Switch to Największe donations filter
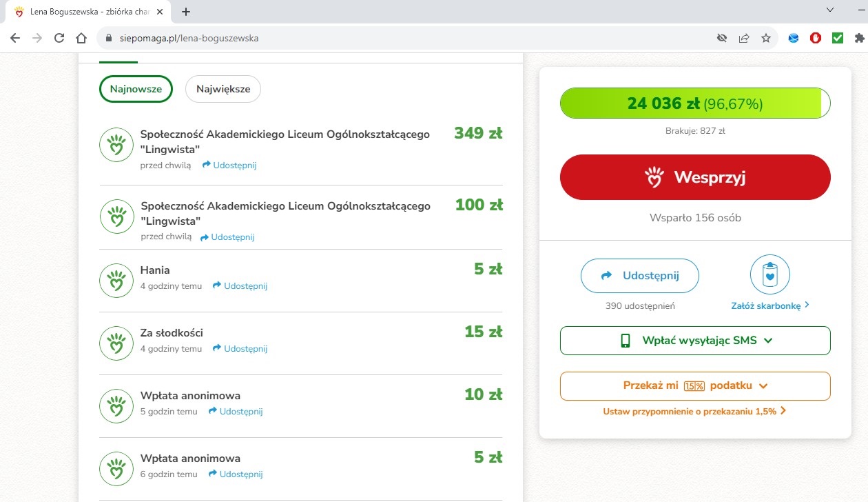This screenshot has width=868, height=502. click(223, 89)
